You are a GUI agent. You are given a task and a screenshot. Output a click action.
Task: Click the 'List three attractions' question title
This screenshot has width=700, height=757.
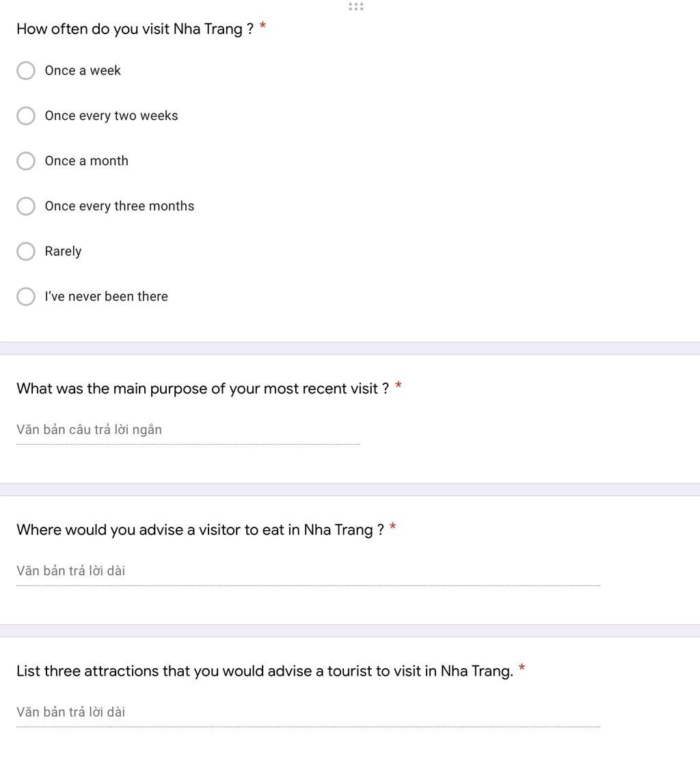click(x=265, y=671)
